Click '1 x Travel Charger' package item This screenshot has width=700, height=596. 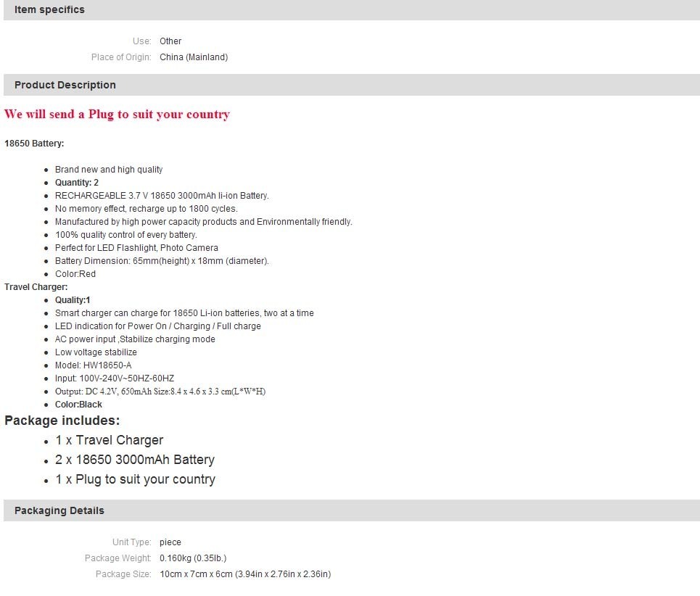click(110, 440)
